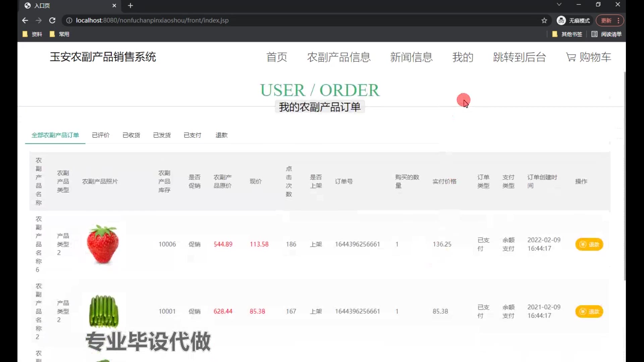Click the 玉安农副产品销售系统 site title
This screenshot has height=362, width=644.
[103, 57]
